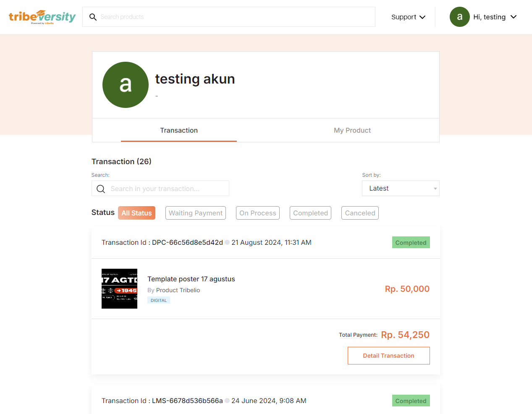
Task: Filter transactions by On Process
Action: click(x=257, y=213)
